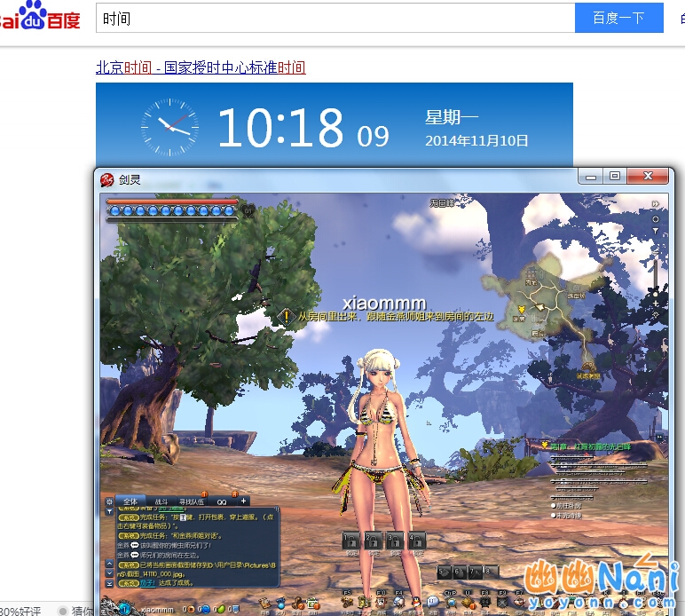Click the 无日峰 location label at top
Image resolution: width=685 pixels, height=616 pixels.
(442, 202)
